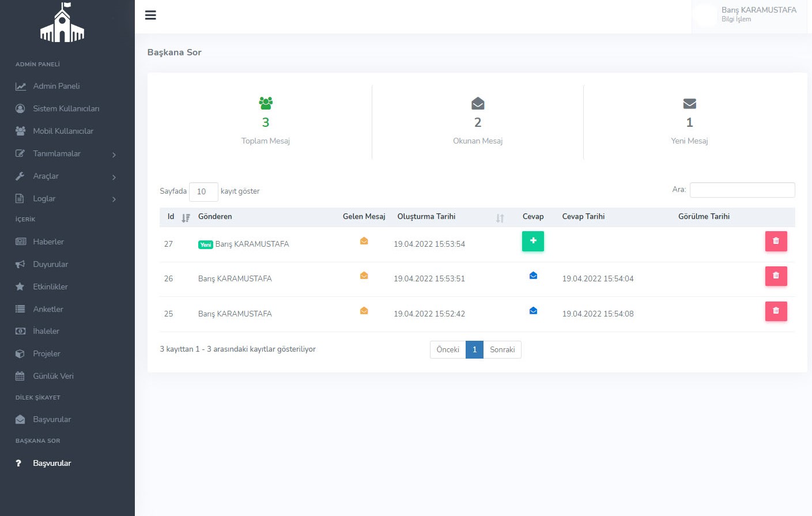Click the green add reply button
Screen dimensions: 812x516
click(532, 241)
